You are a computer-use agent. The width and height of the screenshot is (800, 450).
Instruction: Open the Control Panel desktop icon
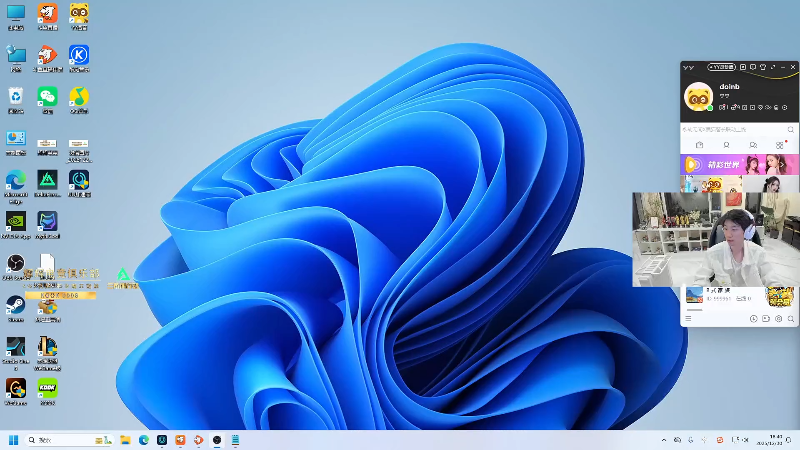click(16, 142)
